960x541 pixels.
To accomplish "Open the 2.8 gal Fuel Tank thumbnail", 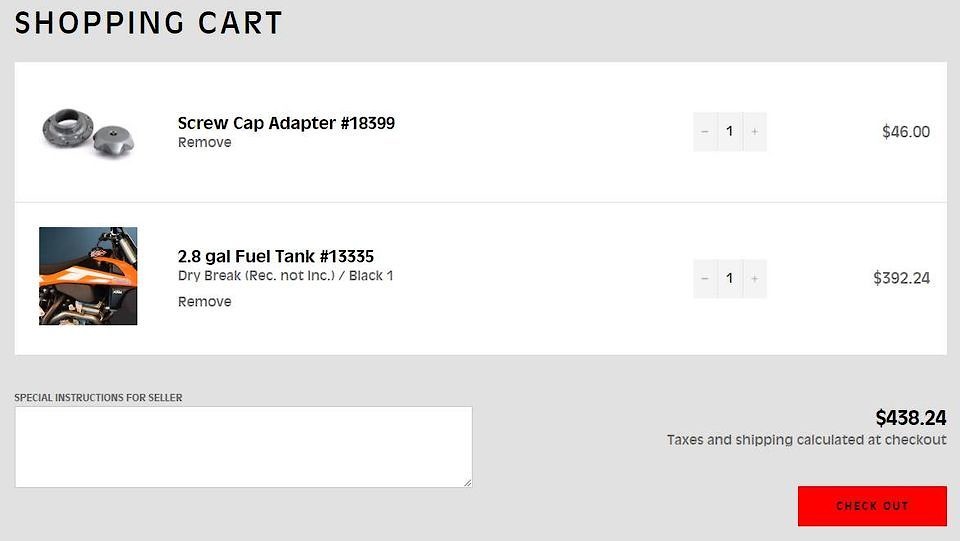I will [x=88, y=276].
